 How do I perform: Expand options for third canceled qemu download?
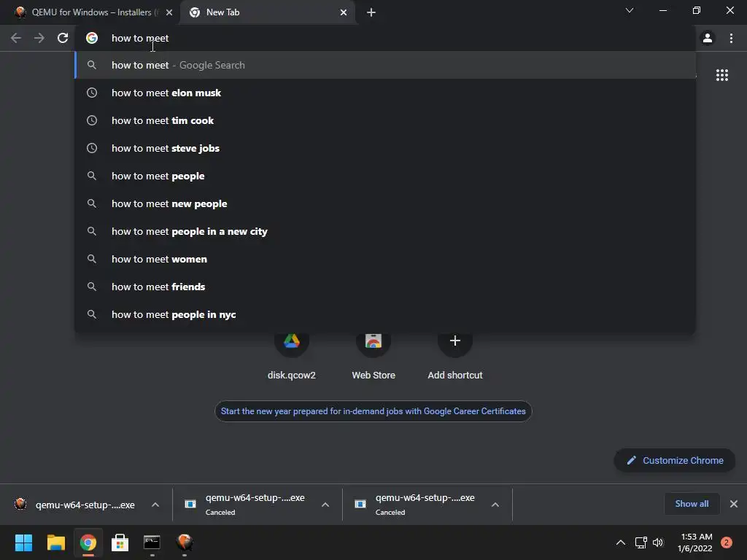495,505
